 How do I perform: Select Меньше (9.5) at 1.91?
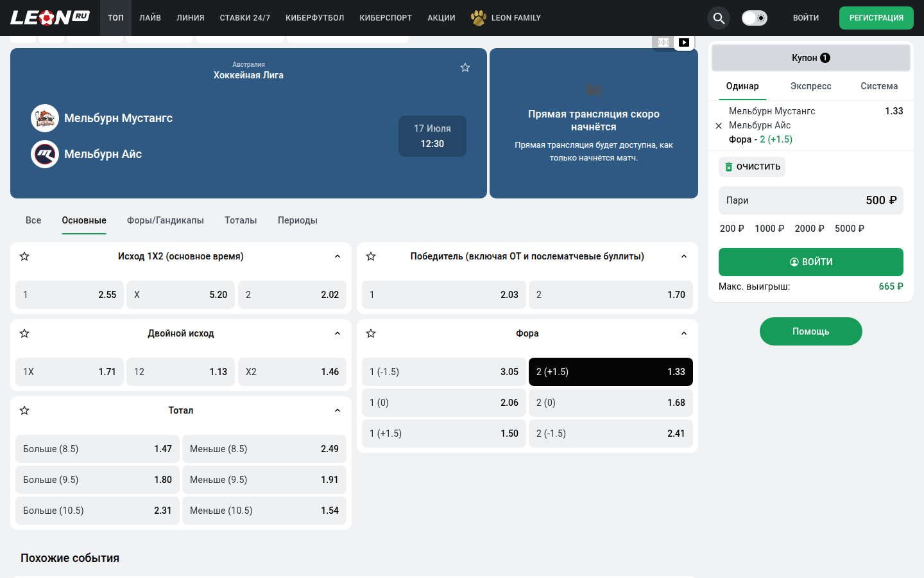[264, 480]
